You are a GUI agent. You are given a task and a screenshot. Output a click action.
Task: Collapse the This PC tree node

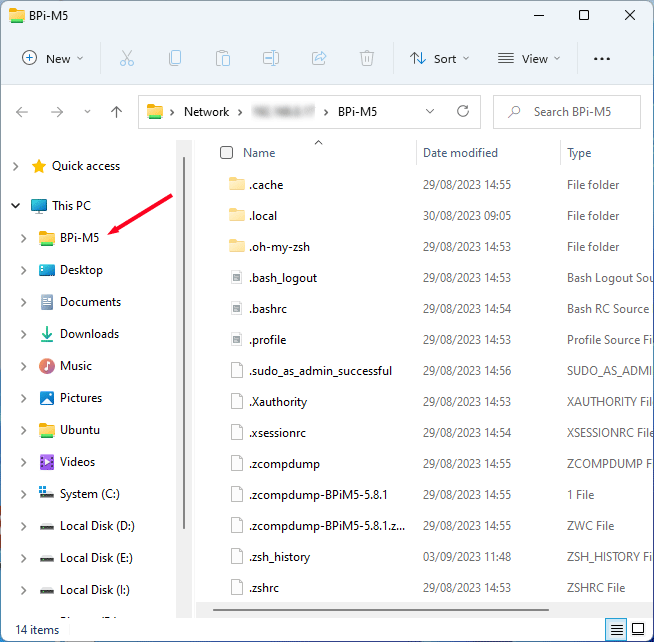click(15, 206)
